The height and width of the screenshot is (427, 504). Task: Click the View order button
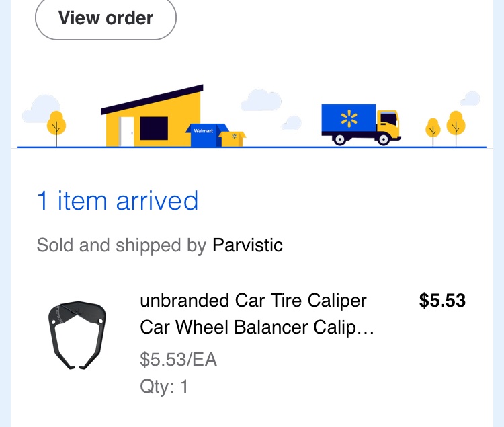point(106,18)
